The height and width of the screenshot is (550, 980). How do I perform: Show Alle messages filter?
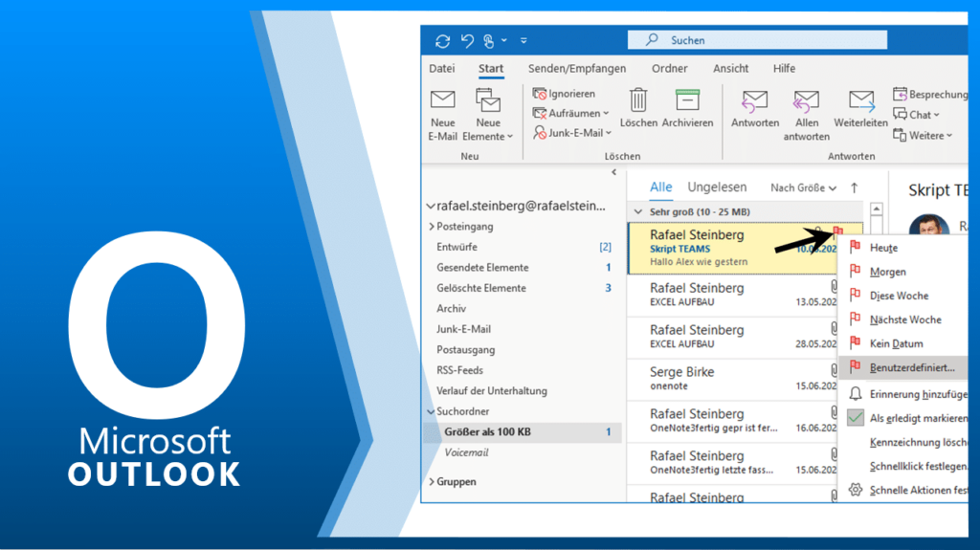[660, 187]
